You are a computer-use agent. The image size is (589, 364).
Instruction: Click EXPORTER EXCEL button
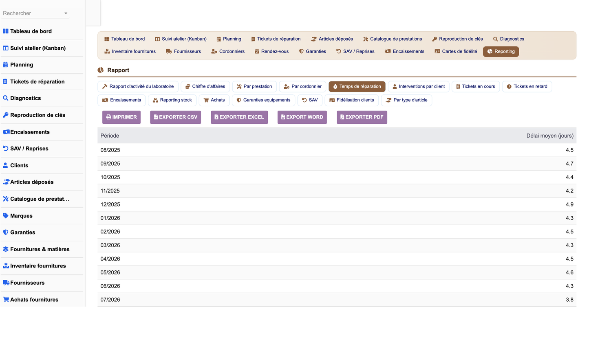pos(239,117)
